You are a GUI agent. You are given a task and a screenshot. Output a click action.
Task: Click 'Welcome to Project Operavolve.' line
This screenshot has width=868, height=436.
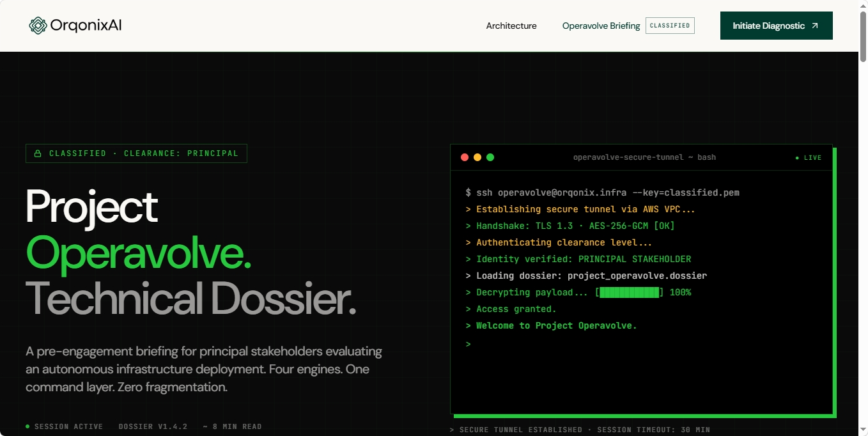(x=552, y=325)
